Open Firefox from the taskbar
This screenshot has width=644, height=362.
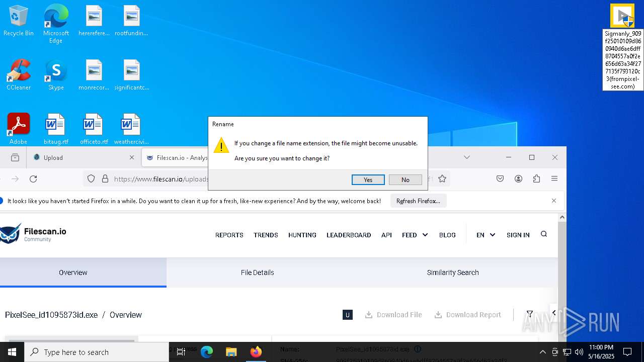point(256,352)
